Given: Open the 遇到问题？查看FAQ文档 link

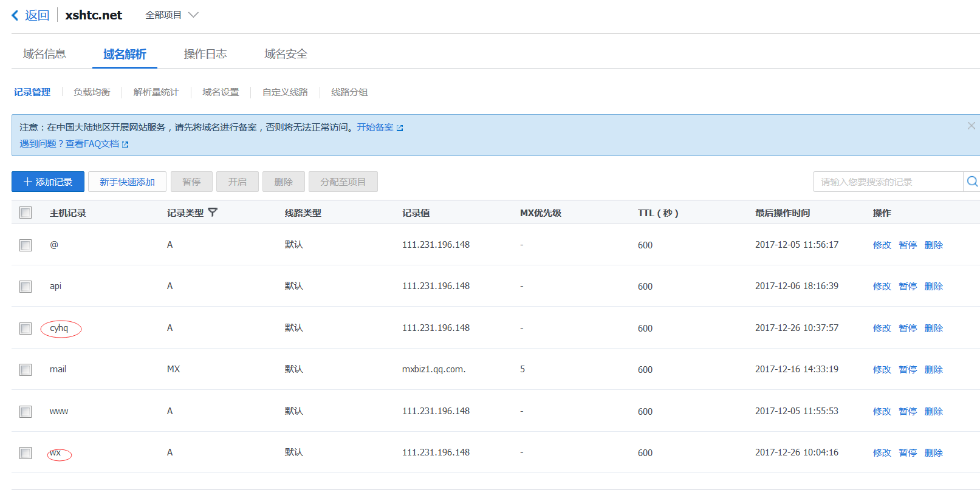Looking at the screenshot, I should pos(69,144).
